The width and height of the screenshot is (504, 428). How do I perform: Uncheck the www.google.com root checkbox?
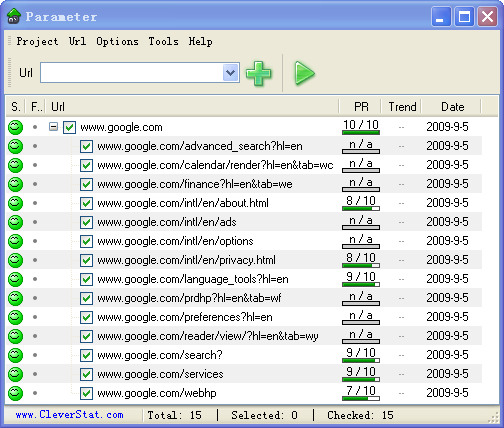coord(69,127)
